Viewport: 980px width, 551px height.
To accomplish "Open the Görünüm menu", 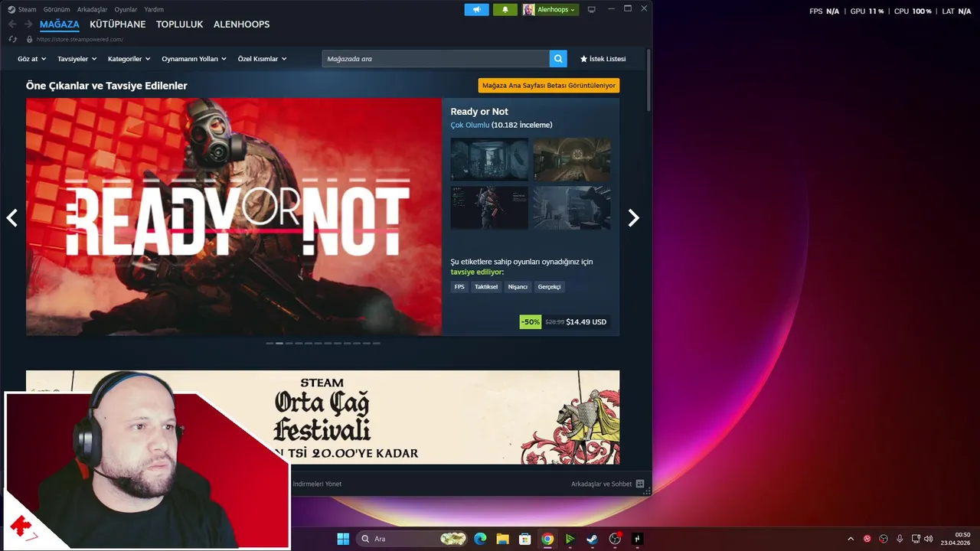I will click(x=57, y=9).
